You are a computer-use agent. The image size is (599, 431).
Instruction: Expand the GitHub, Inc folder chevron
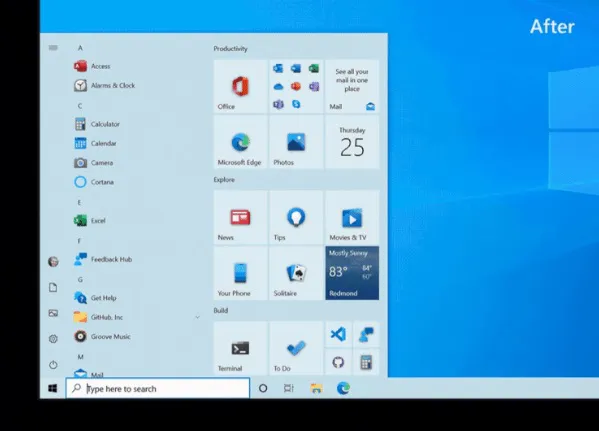[x=198, y=317]
